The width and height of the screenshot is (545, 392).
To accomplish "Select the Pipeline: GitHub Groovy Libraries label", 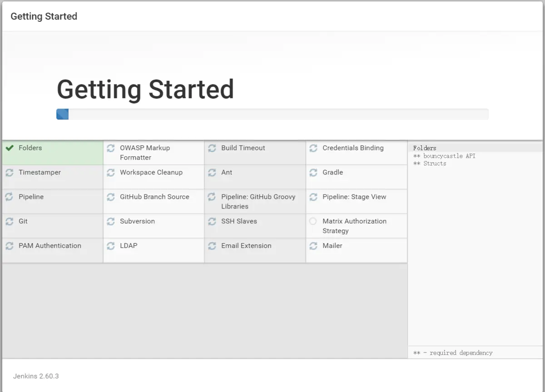I will (258, 201).
